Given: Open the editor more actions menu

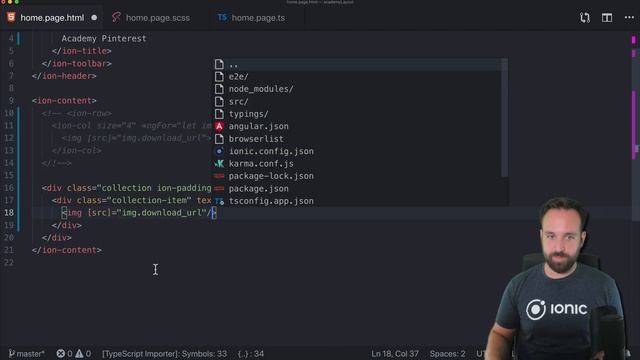Looking at the screenshot, I should click(x=629, y=18).
